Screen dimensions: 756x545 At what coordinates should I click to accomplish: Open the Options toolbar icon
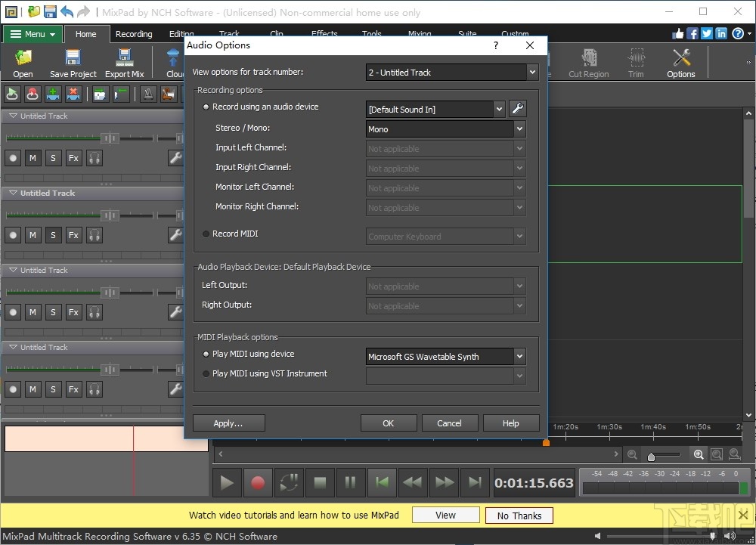pos(681,63)
